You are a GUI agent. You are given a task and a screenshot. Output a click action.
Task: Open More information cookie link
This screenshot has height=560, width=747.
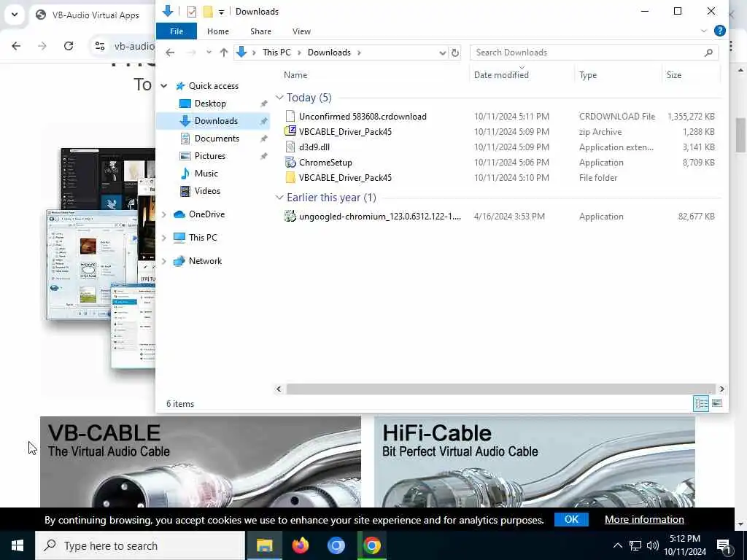644,519
